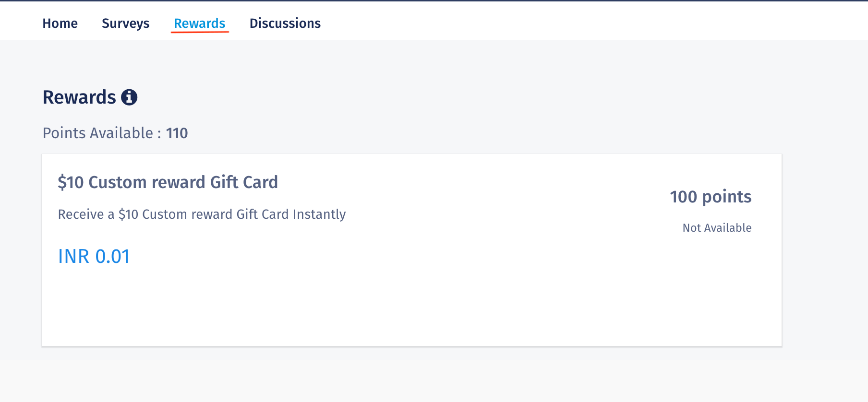
Task: Click the gray margin left of reward card
Action: pos(21,249)
